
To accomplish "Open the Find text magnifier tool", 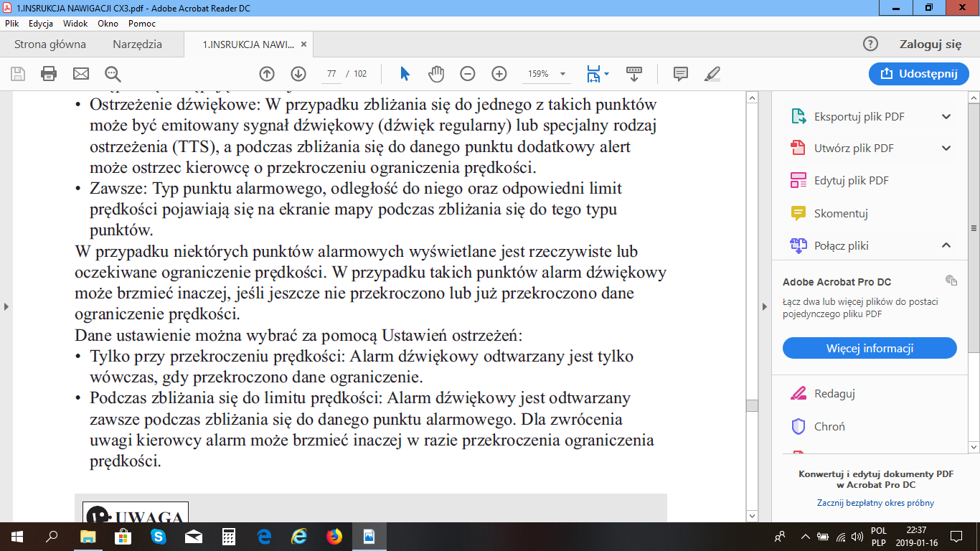I will click(x=113, y=74).
